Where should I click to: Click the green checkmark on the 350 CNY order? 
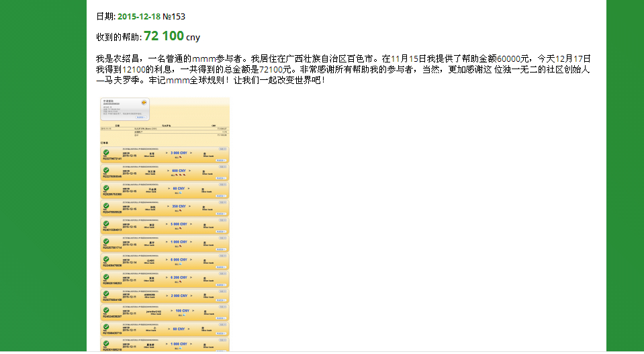click(x=106, y=206)
